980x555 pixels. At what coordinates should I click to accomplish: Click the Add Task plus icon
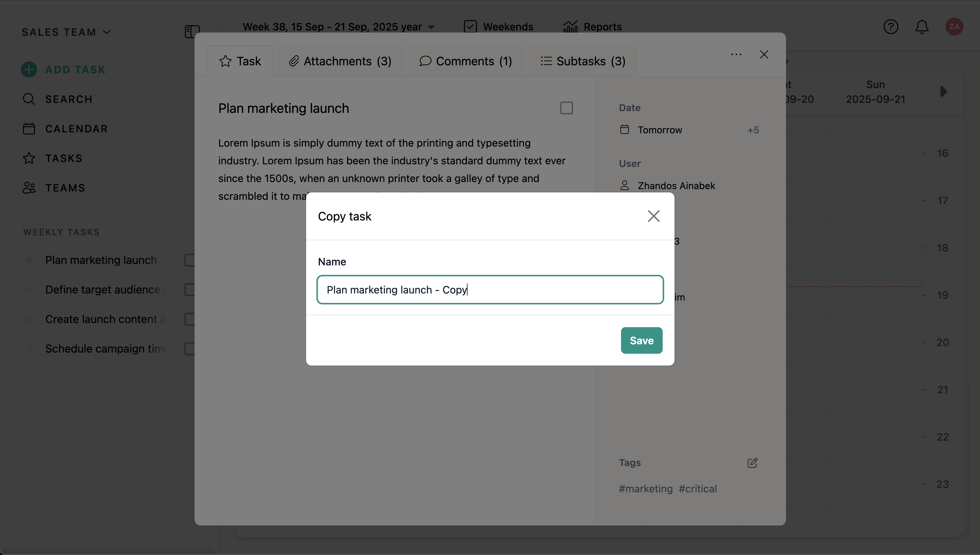pyautogui.click(x=29, y=69)
